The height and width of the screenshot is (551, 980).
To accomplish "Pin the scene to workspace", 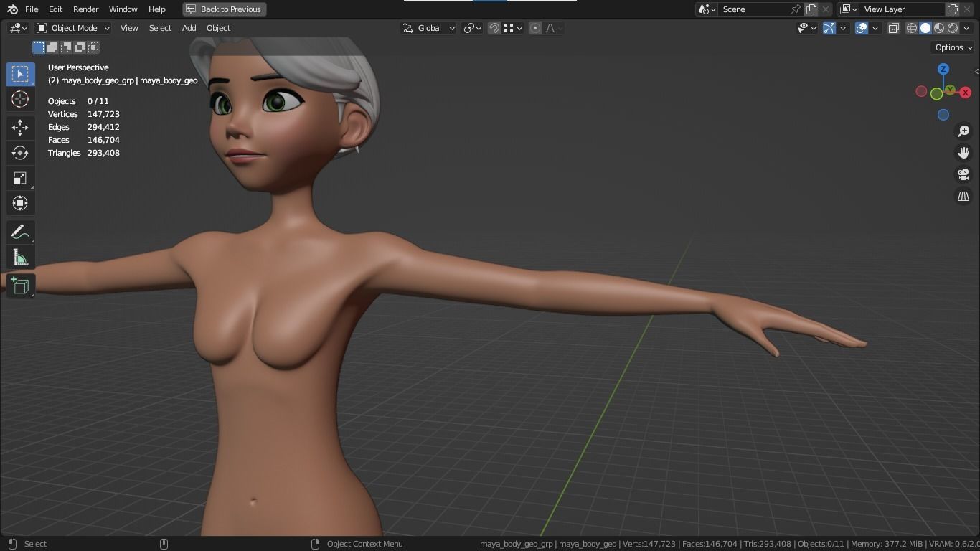I will [796, 9].
